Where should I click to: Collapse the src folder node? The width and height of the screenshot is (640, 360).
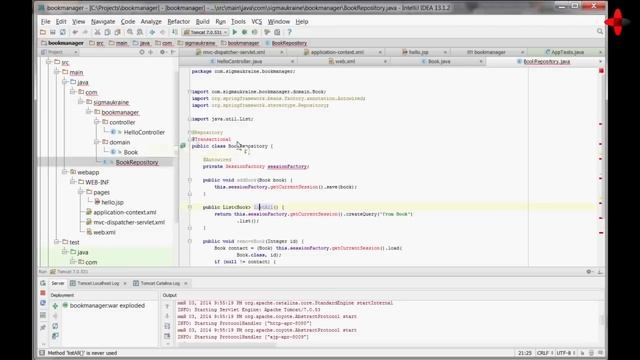click(x=49, y=62)
